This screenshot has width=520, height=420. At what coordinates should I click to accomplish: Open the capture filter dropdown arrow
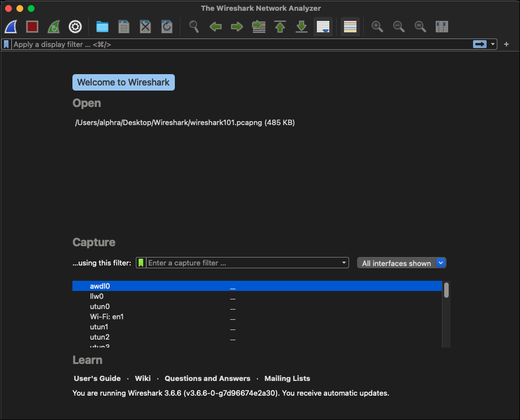click(343, 263)
